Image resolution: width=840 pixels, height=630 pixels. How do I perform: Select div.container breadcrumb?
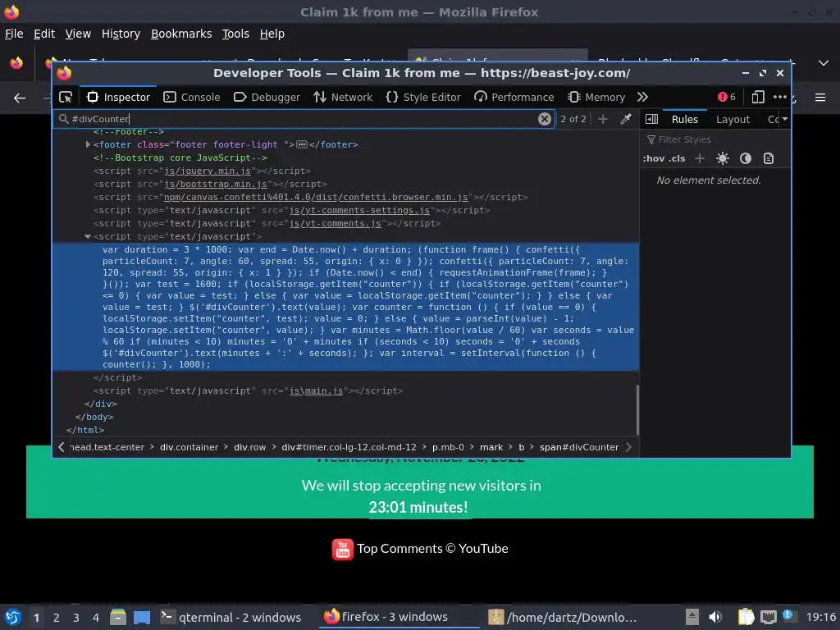[x=189, y=447]
